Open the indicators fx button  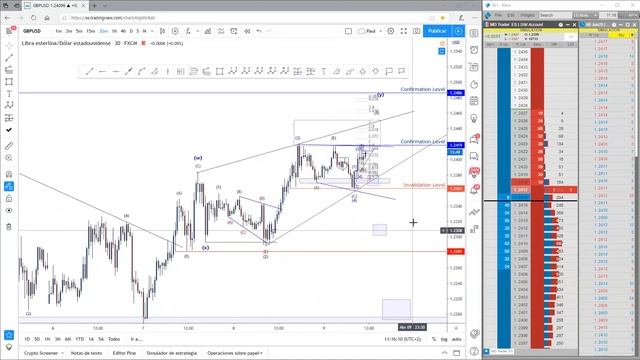pos(188,31)
